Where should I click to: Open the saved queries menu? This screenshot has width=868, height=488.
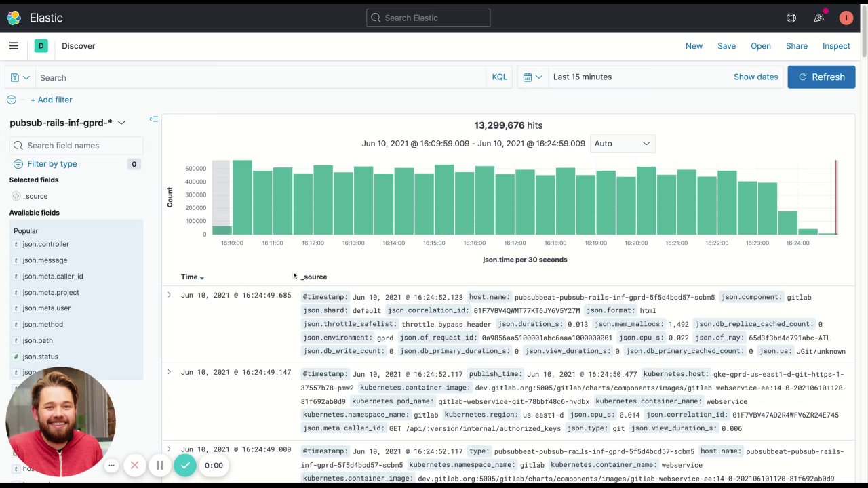point(20,77)
